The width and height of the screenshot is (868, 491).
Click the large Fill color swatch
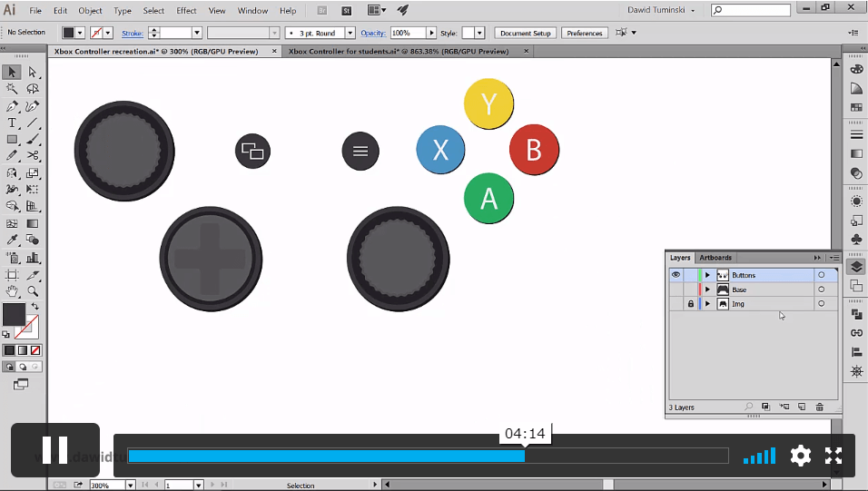point(14,314)
